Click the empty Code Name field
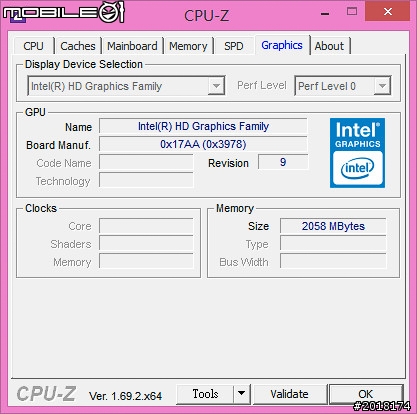Image resolution: width=417 pixels, height=414 pixels. click(146, 163)
